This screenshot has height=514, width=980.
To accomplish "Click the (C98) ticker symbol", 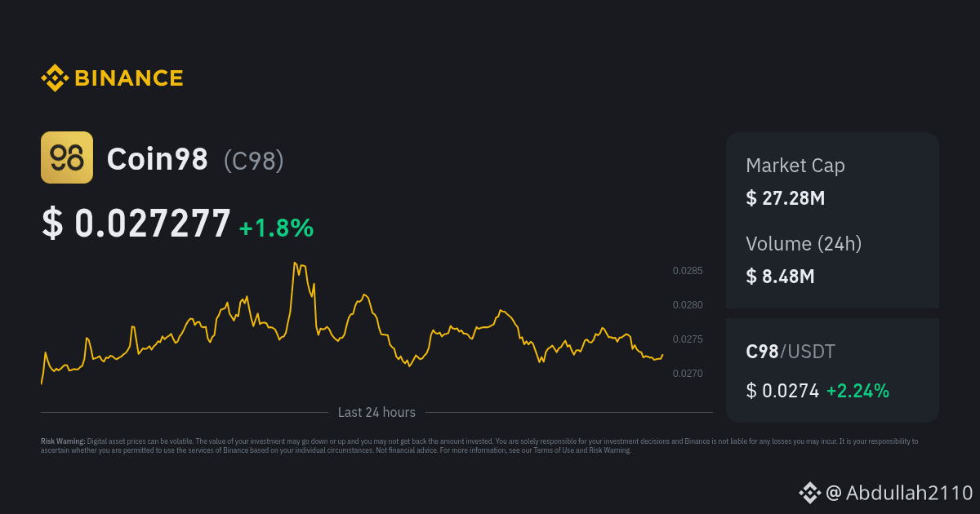I will [254, 160].
